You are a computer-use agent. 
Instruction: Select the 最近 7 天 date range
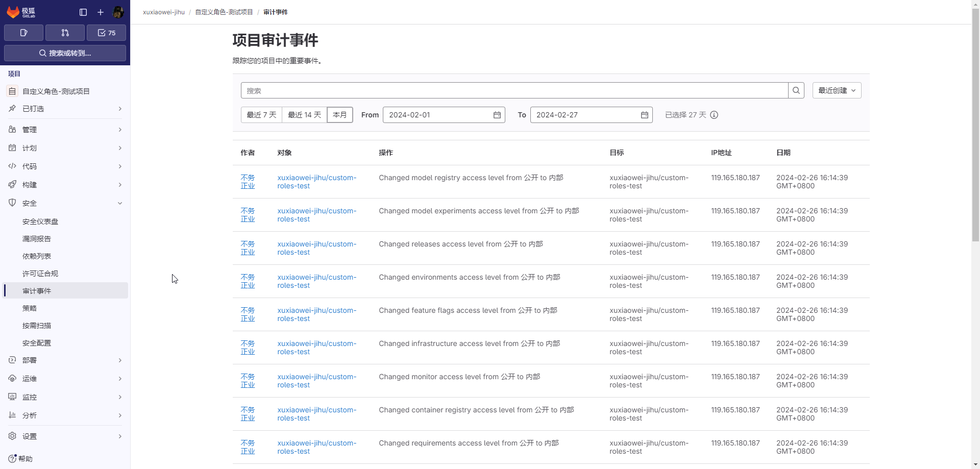pos(261,115)
